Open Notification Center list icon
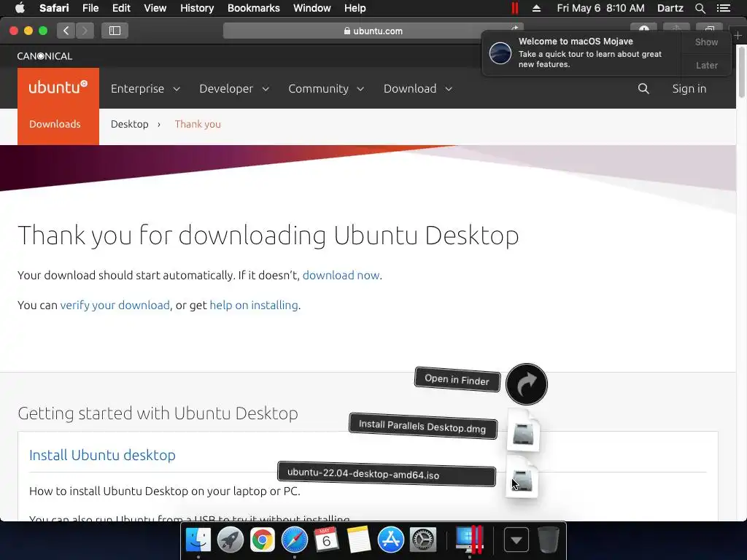 click(x=723, y=8)
